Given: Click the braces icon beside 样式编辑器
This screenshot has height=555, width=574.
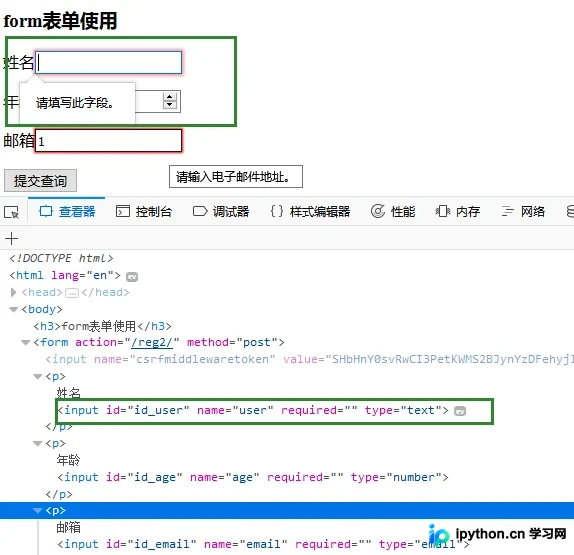Looking at the screenshot, I should click(x=277, y=211).
